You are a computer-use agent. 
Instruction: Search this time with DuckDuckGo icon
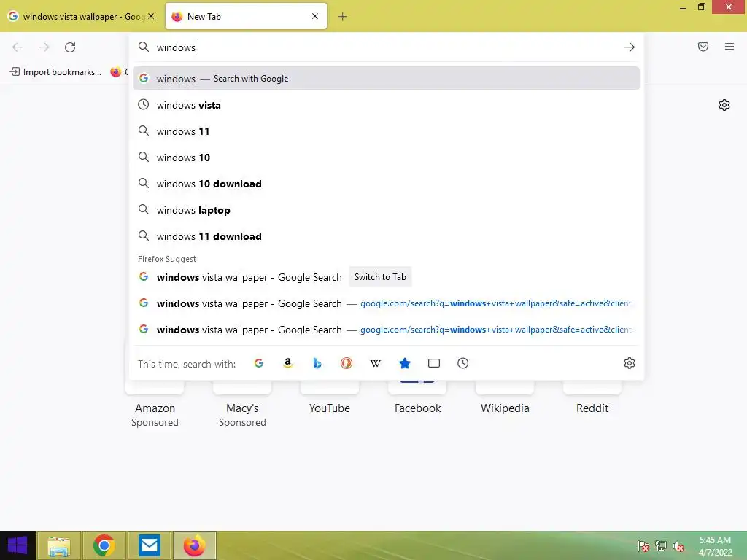(347, 363)
